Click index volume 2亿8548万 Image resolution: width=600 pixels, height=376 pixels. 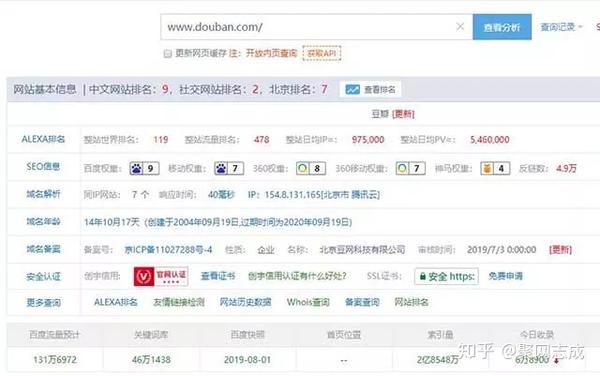tap(438, 360)
